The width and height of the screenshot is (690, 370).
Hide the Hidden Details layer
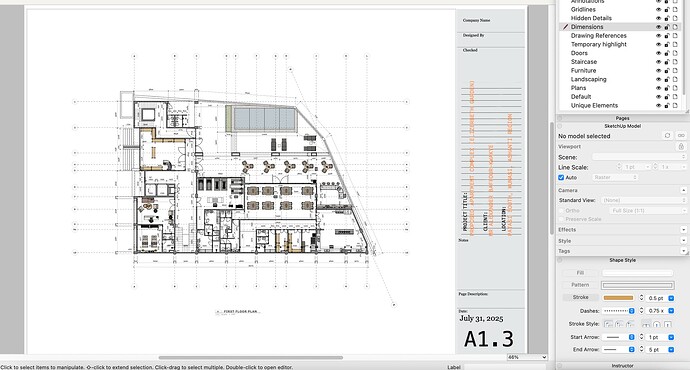[659, 18]
